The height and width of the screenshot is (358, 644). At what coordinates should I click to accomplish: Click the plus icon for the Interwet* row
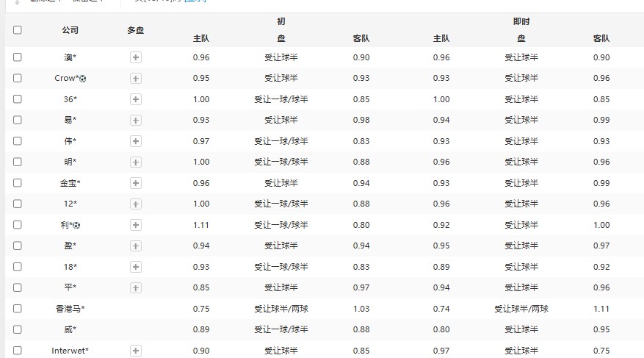[136, 351]
